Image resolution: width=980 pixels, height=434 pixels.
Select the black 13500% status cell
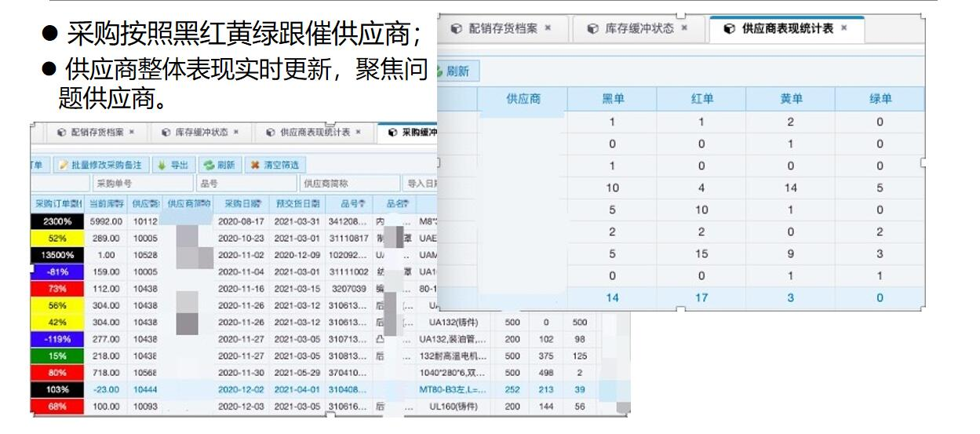click(57, 255)
